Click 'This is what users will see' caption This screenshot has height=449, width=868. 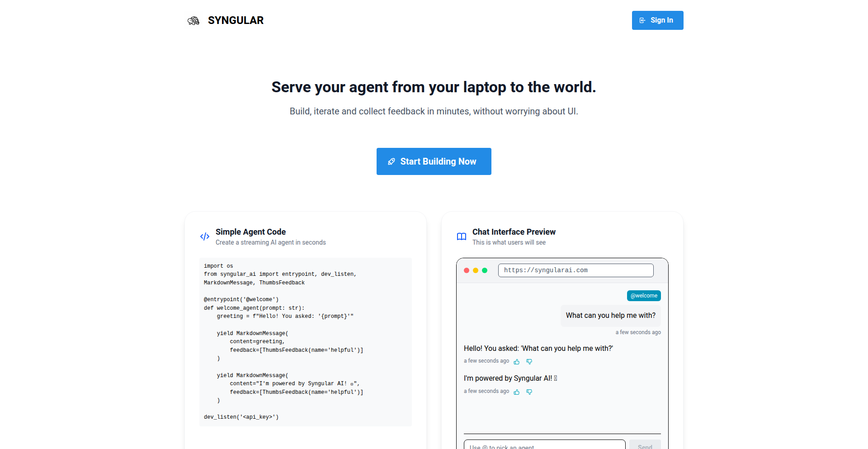[x=509, y=242]
